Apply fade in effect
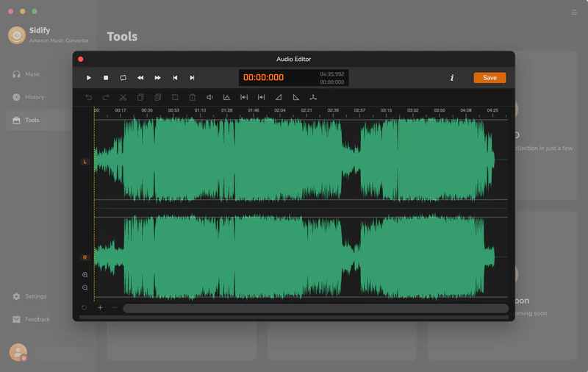The height and width of the screenshot is (372, 588). coord(279,98)
